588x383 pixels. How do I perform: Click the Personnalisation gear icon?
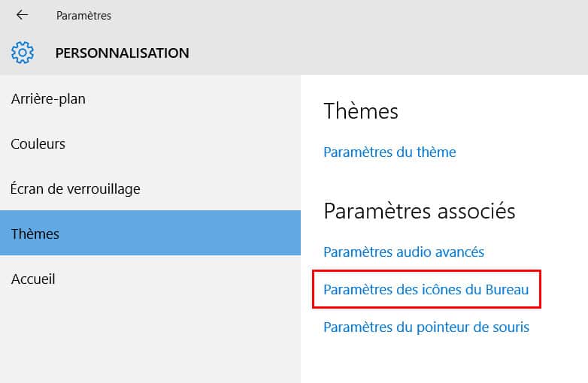23,53
